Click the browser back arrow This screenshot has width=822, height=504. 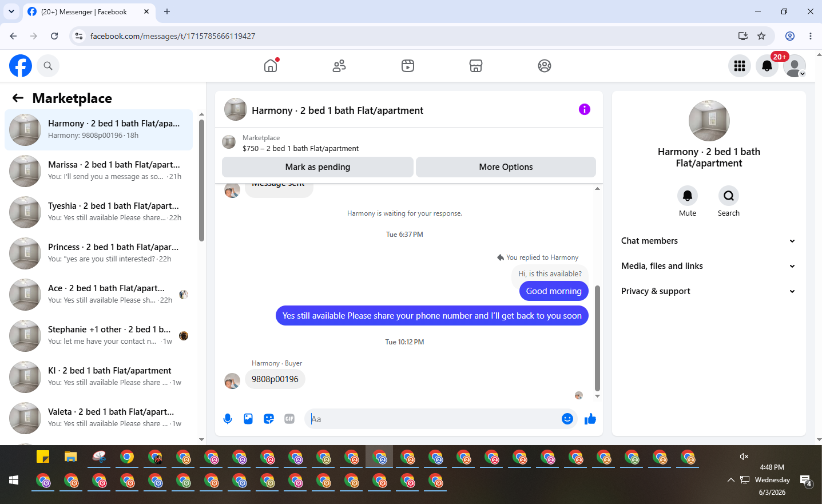coord(13,36)
